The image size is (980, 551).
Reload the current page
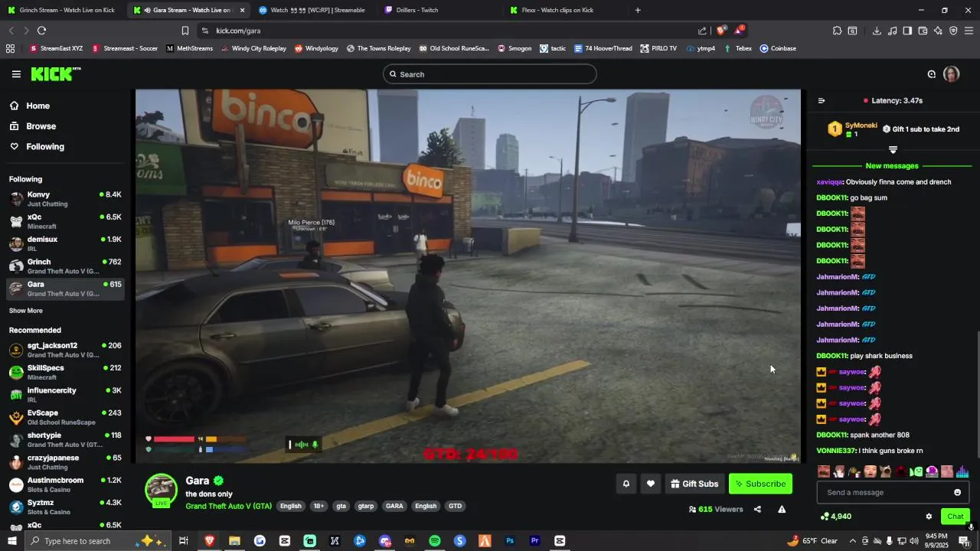click(41, 31)
